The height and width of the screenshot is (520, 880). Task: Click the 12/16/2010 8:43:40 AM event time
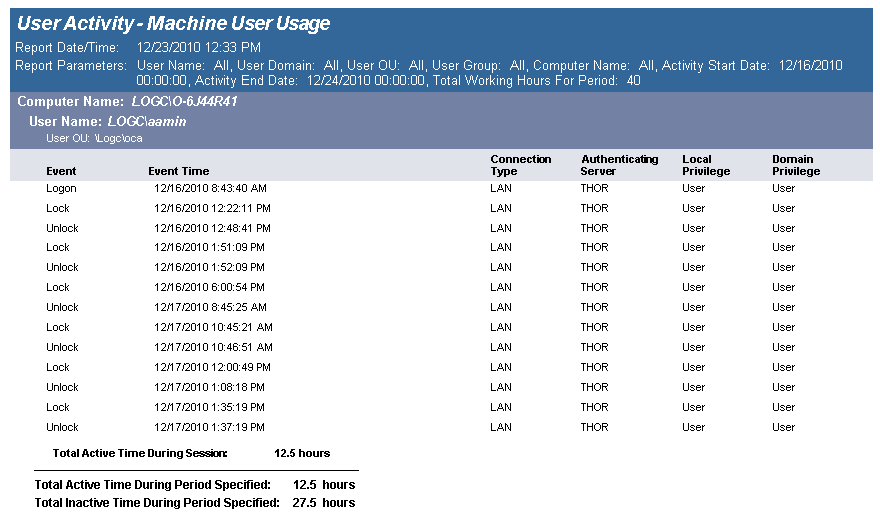tap(210, 188)
